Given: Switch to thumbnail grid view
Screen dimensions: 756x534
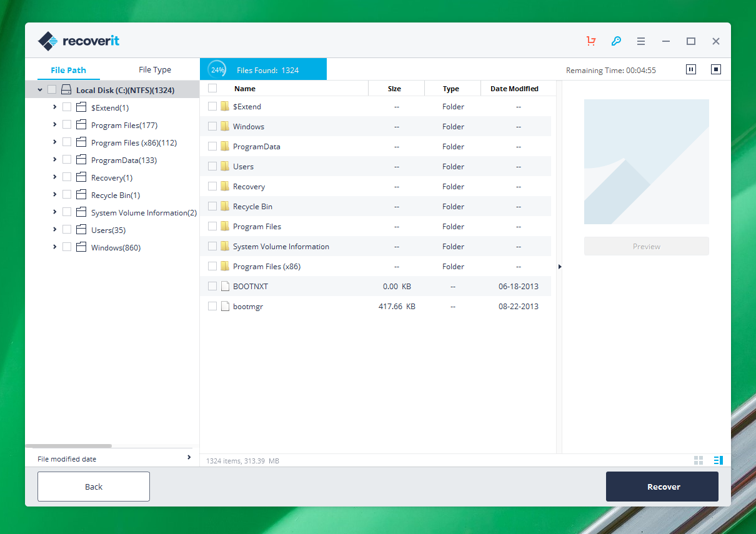Looking at the screenshot, I should click(x=699, y=460).
